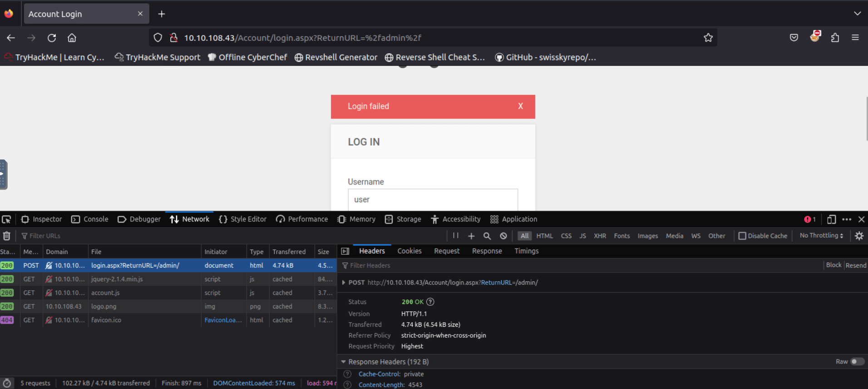Expand the POST request URL details
The image size is (868, 389).
344,283
